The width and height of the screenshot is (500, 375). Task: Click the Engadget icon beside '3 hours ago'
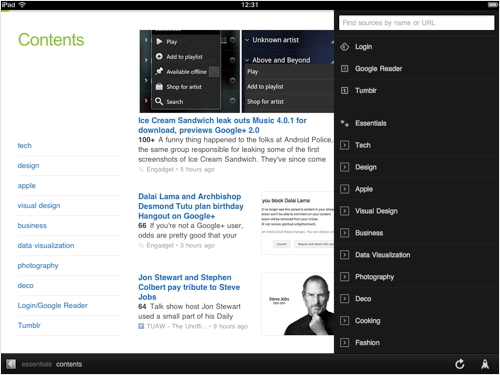point(141,246)
